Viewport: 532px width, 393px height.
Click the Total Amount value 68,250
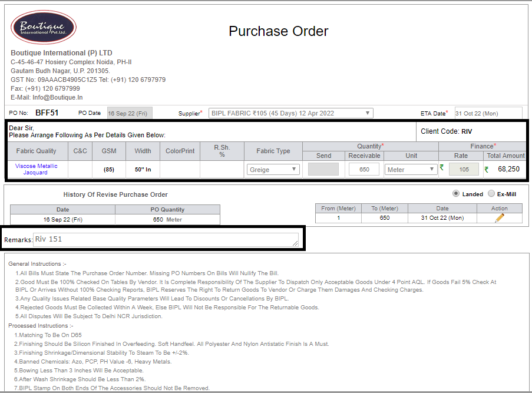(x=508, y=169)
